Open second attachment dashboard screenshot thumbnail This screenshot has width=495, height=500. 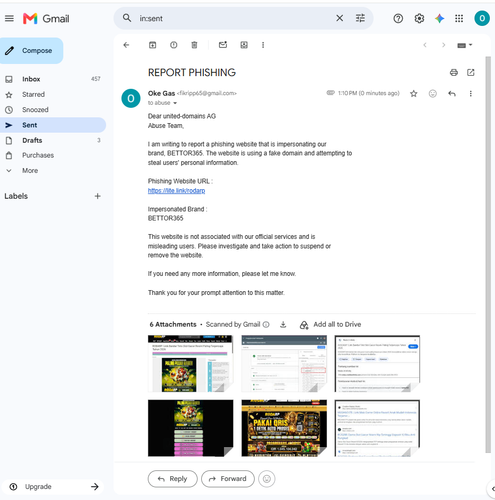click(284, 364)
